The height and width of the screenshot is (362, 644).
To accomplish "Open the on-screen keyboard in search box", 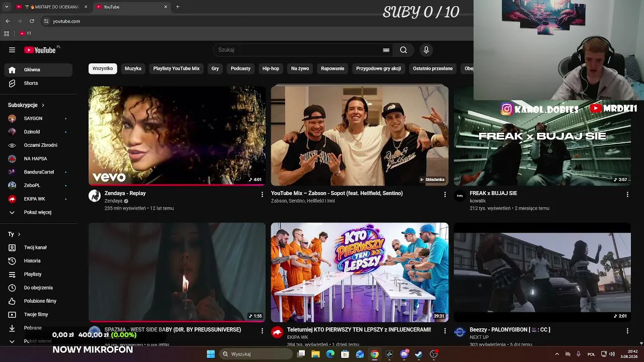I will tap(386, 50).
